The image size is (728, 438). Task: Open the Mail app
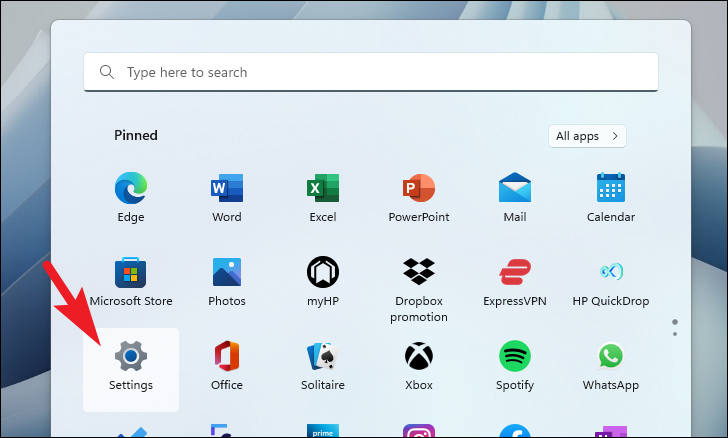coord(515,188)
